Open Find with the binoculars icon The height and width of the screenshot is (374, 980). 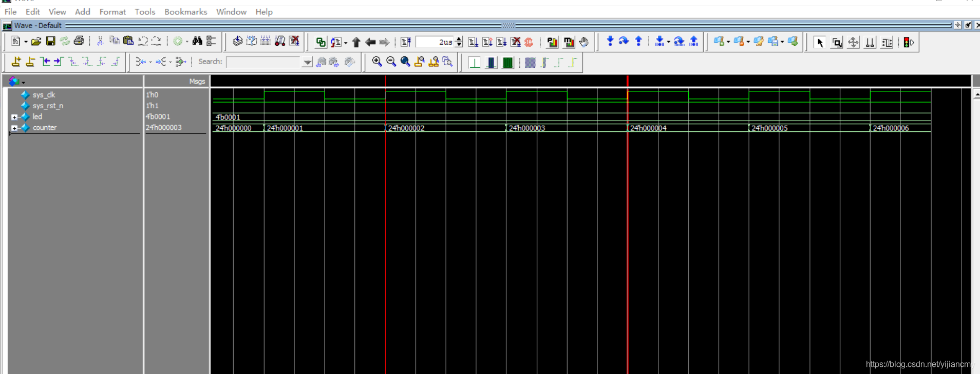pyautogui.click(x=197, y=41)
